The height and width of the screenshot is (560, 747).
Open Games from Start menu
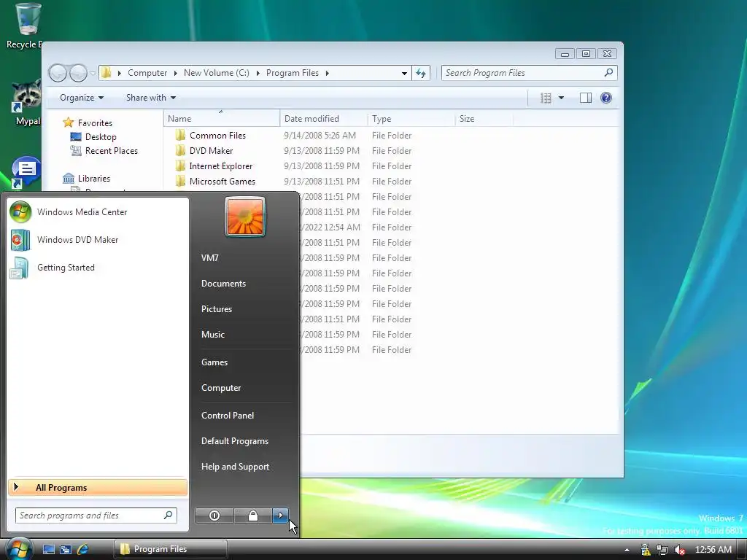tap(214, 362)
